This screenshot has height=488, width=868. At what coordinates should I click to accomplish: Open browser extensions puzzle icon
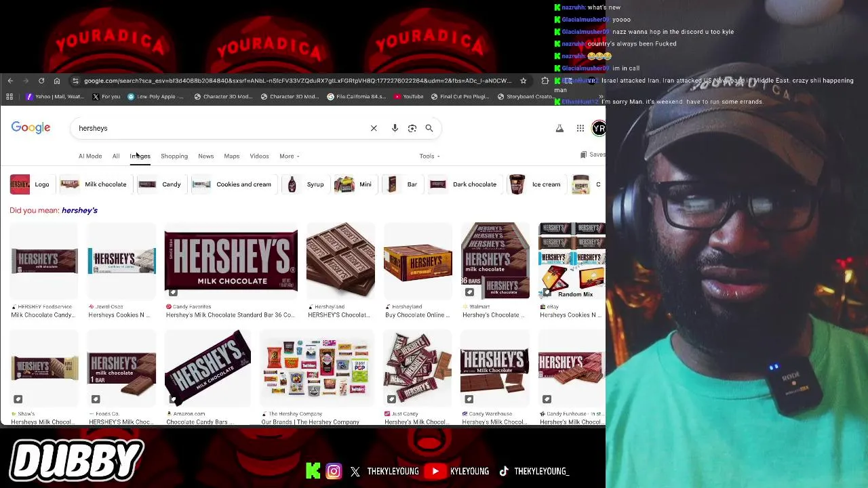(x=545, y=81)
